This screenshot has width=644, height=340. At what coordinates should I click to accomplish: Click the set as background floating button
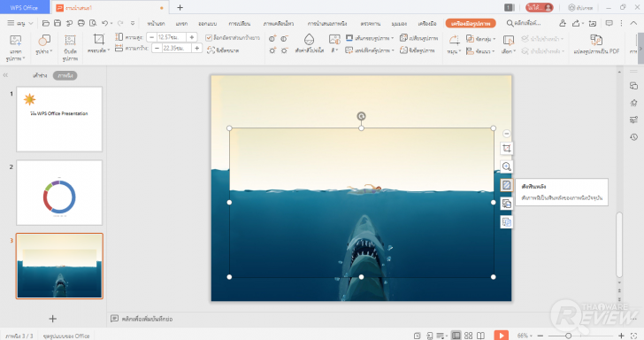pos(506,185)
